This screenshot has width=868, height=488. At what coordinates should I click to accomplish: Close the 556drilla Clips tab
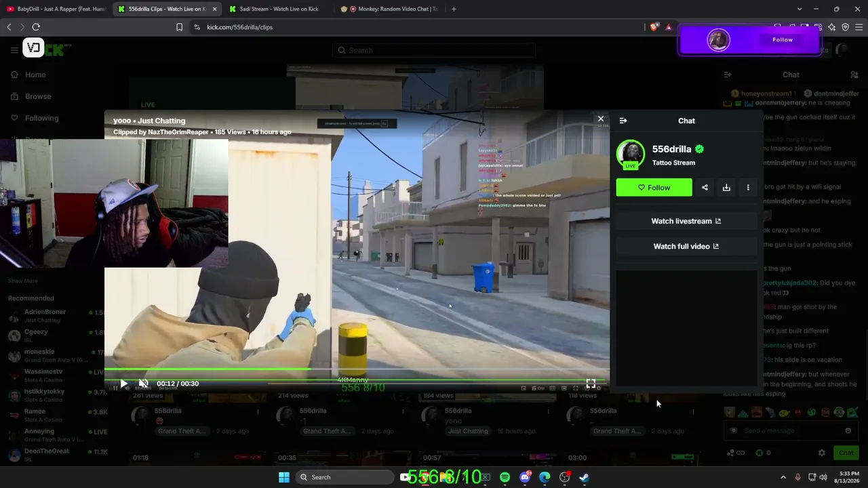[214, 9]
